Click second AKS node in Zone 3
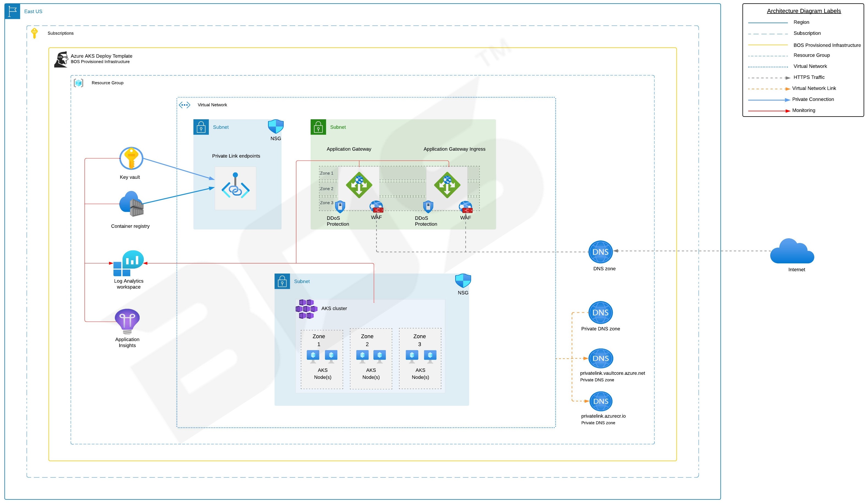Image resolution: width=868 pixels, height=503 pixels. tap(430, 356)
